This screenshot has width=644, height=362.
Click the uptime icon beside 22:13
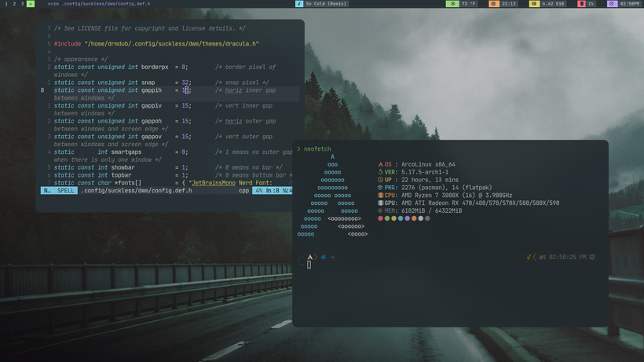(x=493, y=4)
